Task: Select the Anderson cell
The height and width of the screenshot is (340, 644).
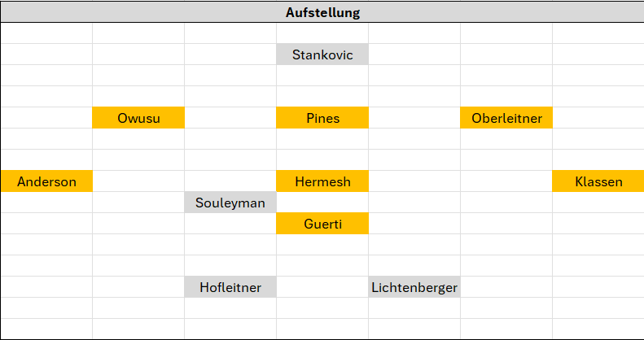Action: 46,181
